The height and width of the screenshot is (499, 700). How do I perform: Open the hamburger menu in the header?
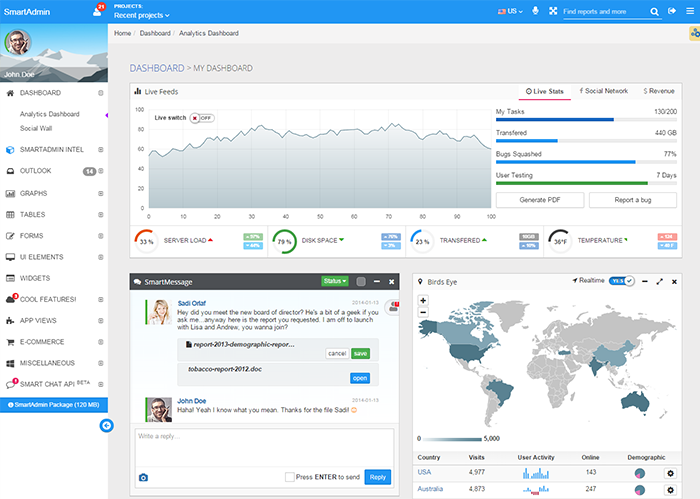[x=688, y=12]
